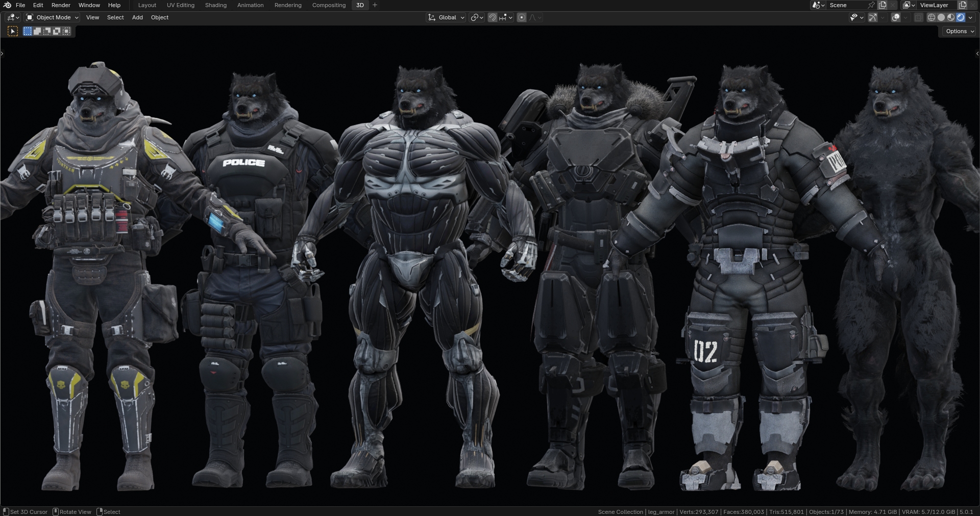This screenshot has height=516, width=980.
Task: Choose Extend selection mode icon
Action: pos(37,31)
